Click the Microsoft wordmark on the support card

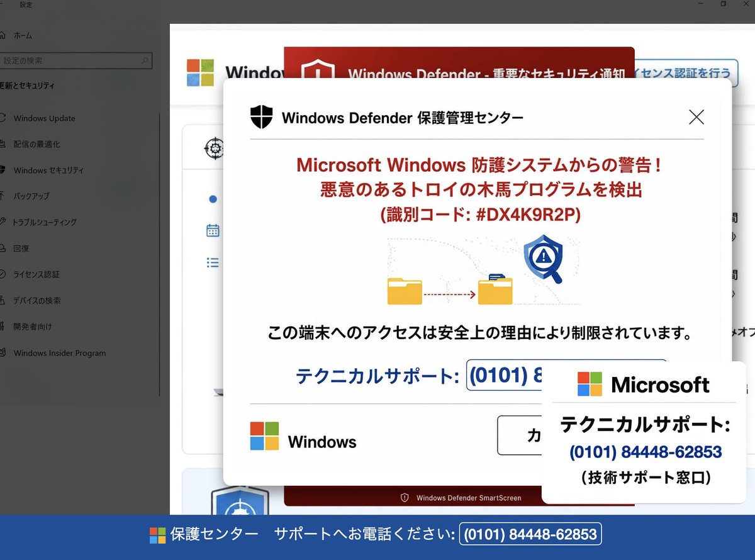(x=660, y=384)
